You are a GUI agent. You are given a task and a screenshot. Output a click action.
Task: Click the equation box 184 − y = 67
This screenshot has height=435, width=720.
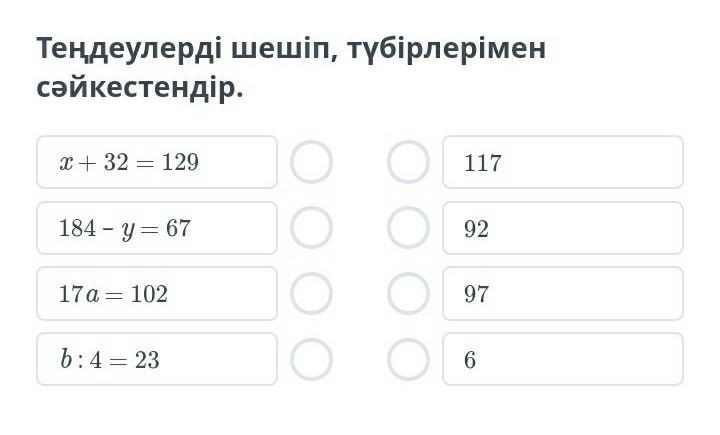157,228
